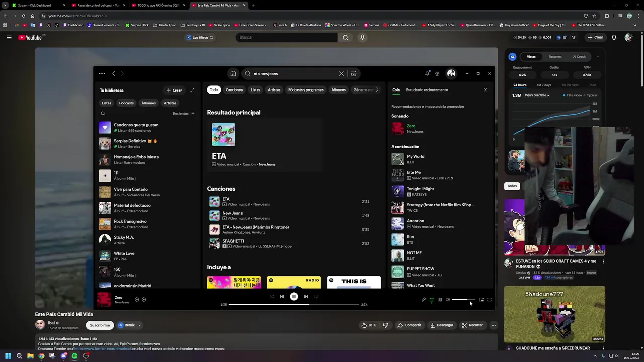This screenshot has width=644, height=362.
Task: Hide Zero from taste profile
Action: [x=137, y=300]
